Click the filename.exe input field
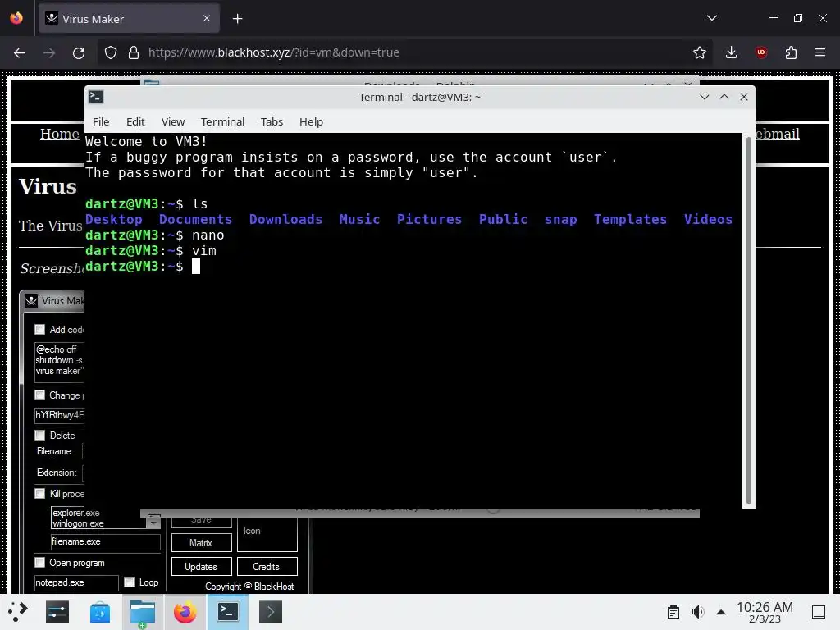Screen dimensions: 840x630 [x=106, y=541]
